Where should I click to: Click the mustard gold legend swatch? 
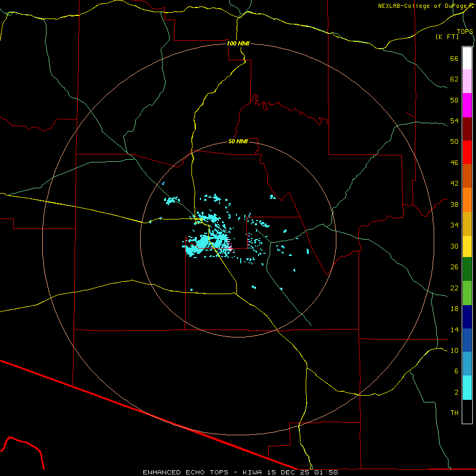coord(467,224)
